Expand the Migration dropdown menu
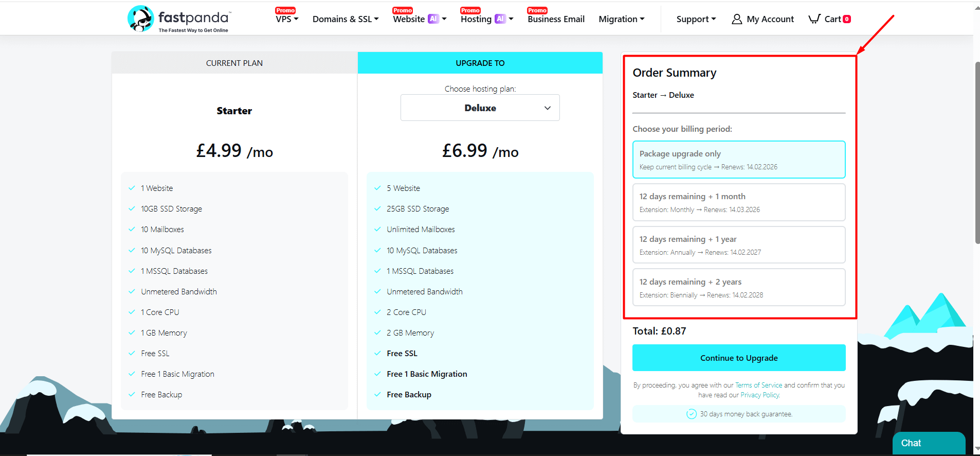Viewport: 980px width, 456px height. (x=621, y=19)
